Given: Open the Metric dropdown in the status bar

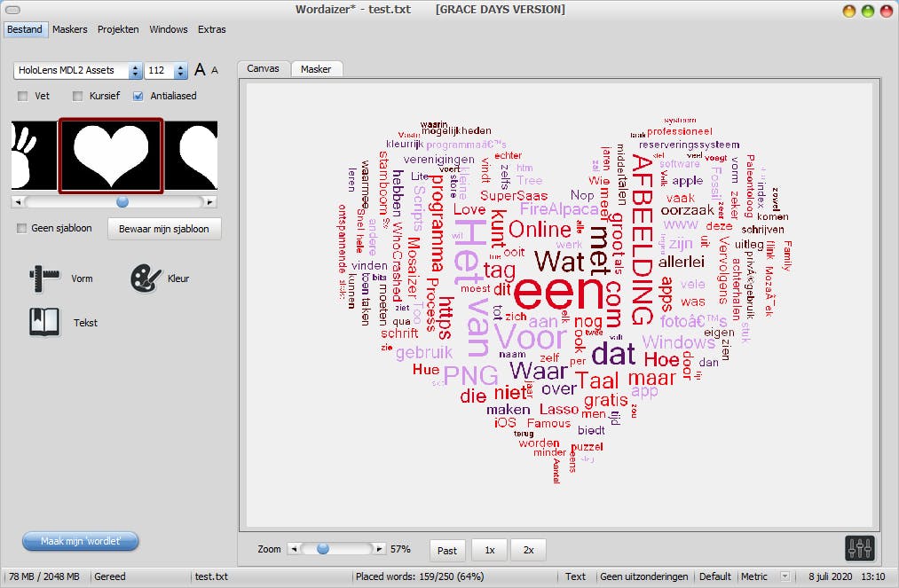Looking at the screenshot, I should coord(783,576).
